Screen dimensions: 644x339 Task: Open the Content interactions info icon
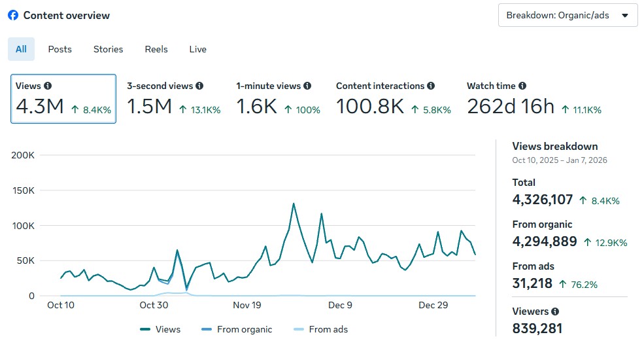tap(430, 86)
